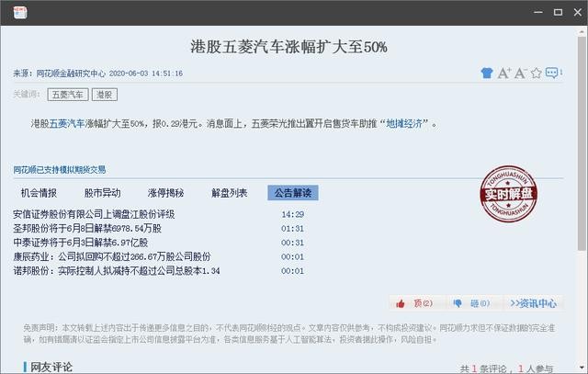Click the scrollbar down arrow
This screenshot has width=588, height=374.
582,368
